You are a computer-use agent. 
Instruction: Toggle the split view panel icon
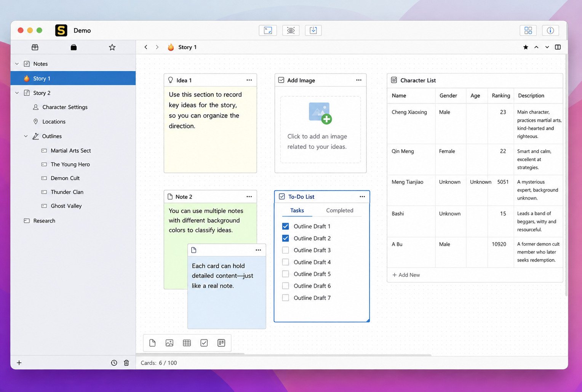[x=558, y=47]
